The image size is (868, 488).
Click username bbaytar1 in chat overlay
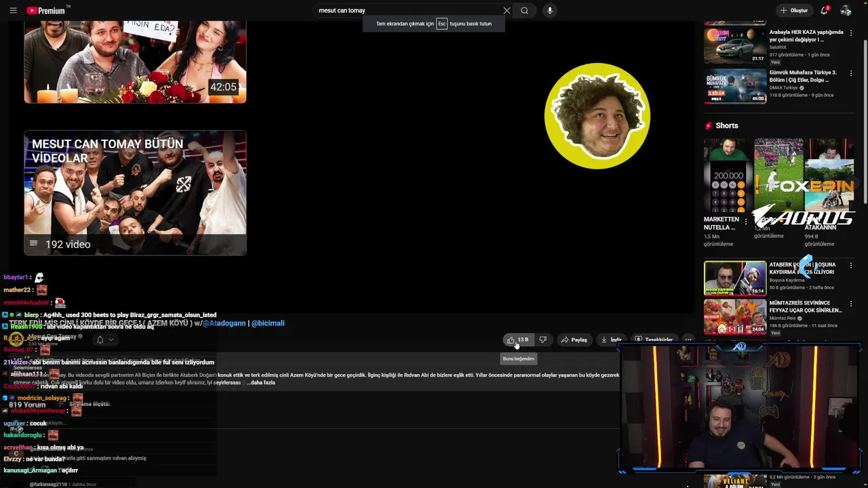[16, 277]
